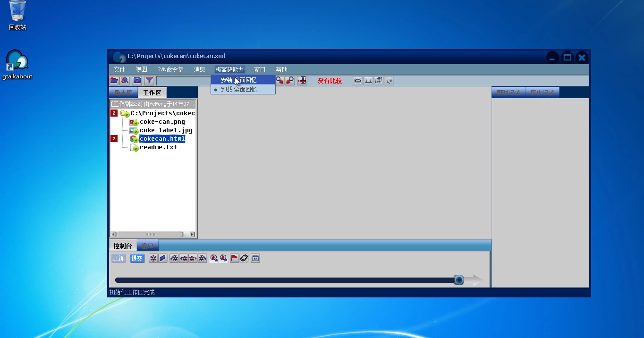Click the second icon right of 没有比较
The image size is (644, 338).
pyautogui.click(x=368, y=81)
